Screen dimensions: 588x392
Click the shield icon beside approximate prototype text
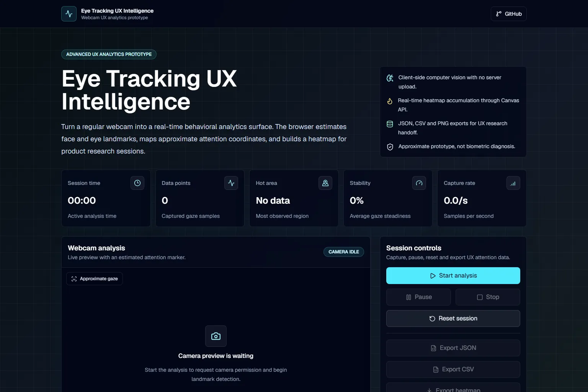tap(390, 147)
